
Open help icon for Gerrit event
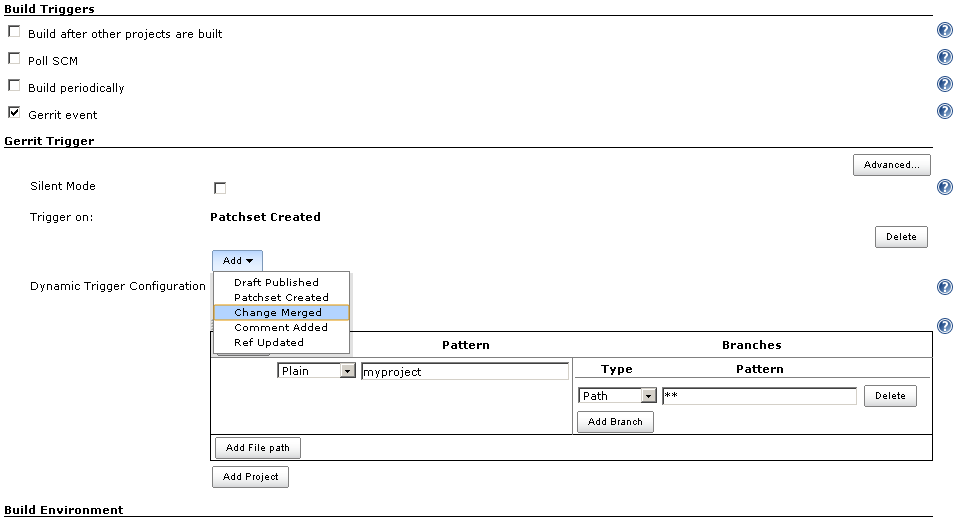tap(945, 111)
